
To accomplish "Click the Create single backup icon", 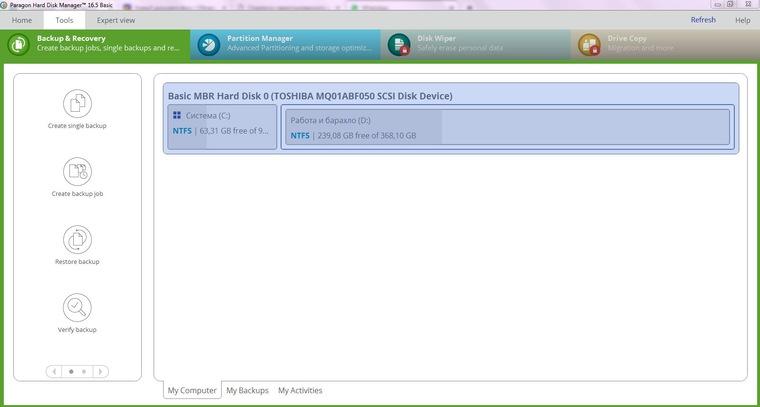I will 77,103.
